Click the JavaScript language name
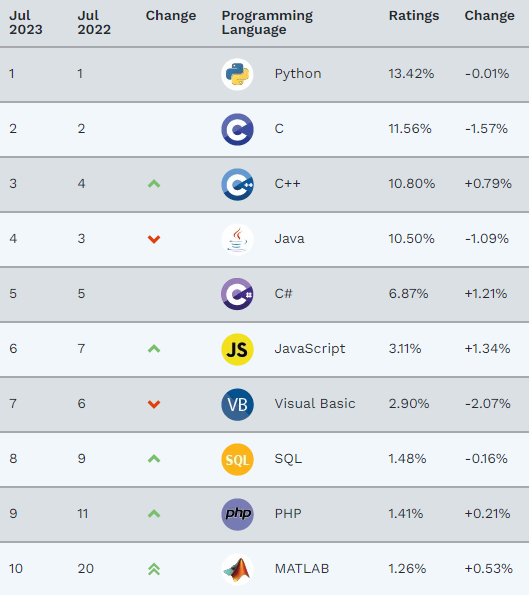The width and height of the screenshot is (529, 595). 310,349
